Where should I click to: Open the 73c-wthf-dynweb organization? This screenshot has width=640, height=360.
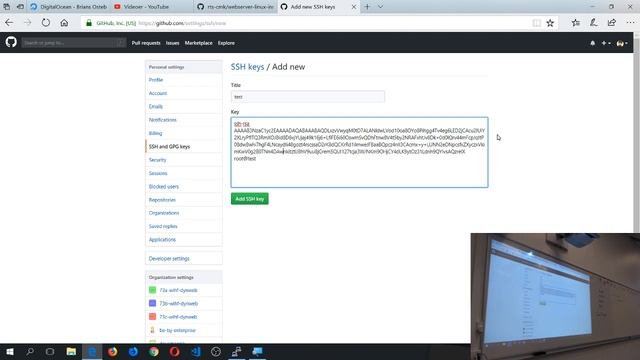pyautogui.click(x=178, y=317)
